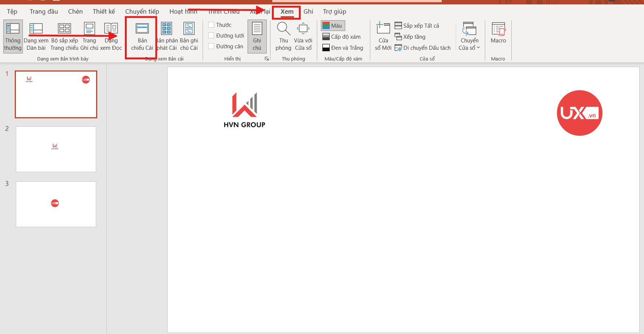644x334 pixels.
Task: Switch to the Chèn ribbon tab
Action: 75,11
